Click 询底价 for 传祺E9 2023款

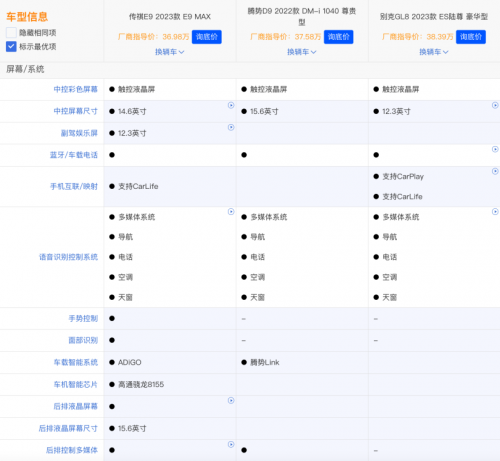[x=207, y=37]
